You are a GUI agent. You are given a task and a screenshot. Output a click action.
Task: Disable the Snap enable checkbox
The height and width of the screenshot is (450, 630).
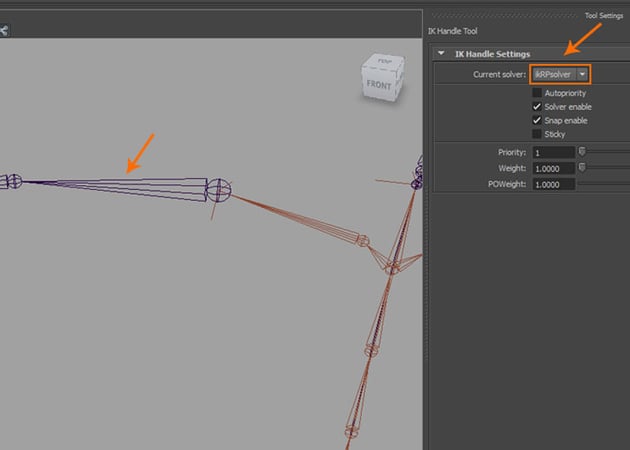tap(537, 120)
